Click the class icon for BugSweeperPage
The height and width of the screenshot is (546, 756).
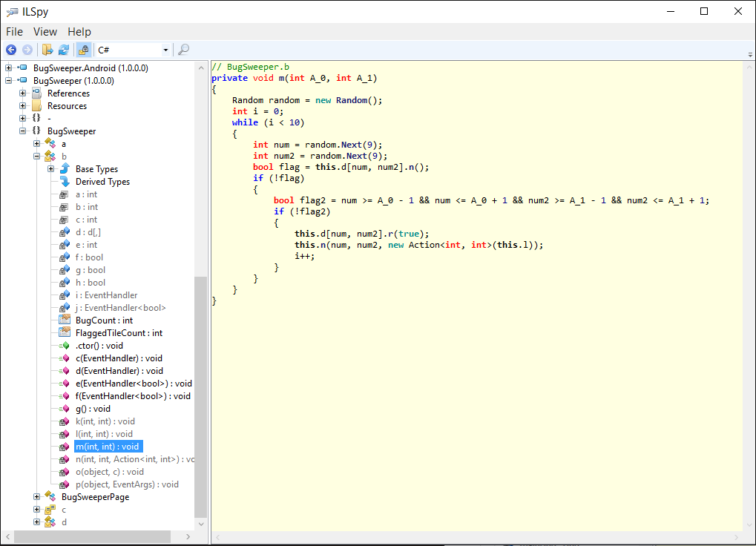[x=50, y=496]
